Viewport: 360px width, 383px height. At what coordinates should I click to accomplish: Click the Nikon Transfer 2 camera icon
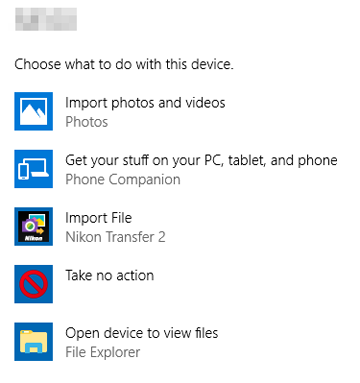33,226
